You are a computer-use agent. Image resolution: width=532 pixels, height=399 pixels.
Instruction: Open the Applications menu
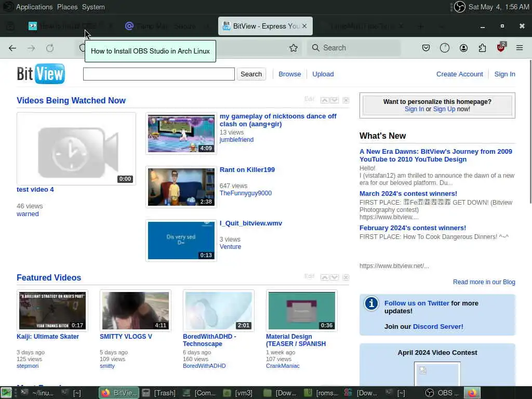click(x=34, y=7)
